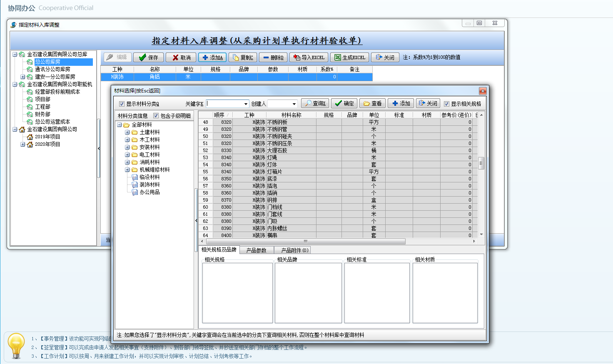This screenshot has width=613, height=364.
Task: Toggle the 显示材料分类 checkbox
Action: (122, 104)
